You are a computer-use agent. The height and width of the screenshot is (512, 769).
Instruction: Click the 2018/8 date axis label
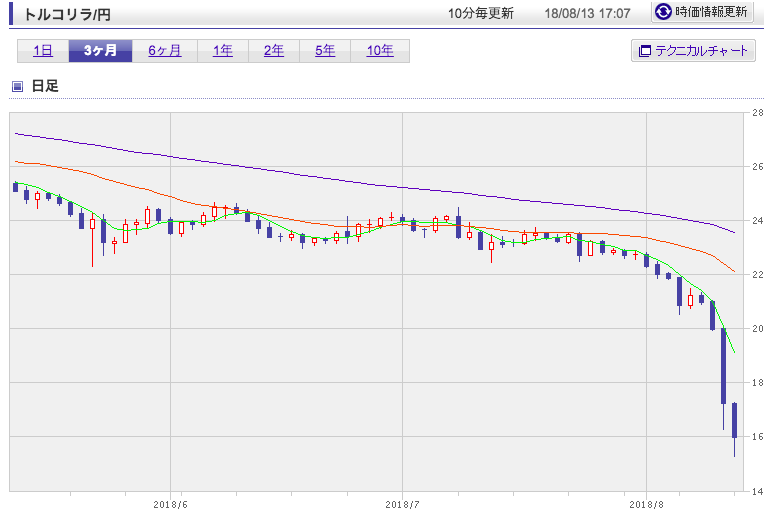(x=646, y=505)
